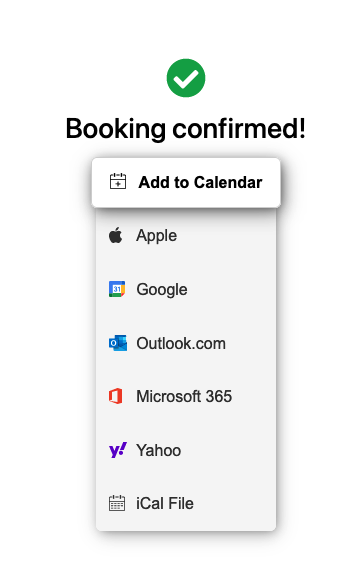
Task: Select the Microsoft 365 option
Action: point(186,396)
